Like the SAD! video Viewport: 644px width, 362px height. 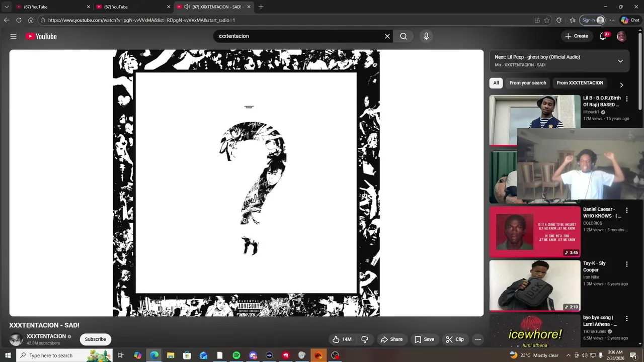(342, 339)
